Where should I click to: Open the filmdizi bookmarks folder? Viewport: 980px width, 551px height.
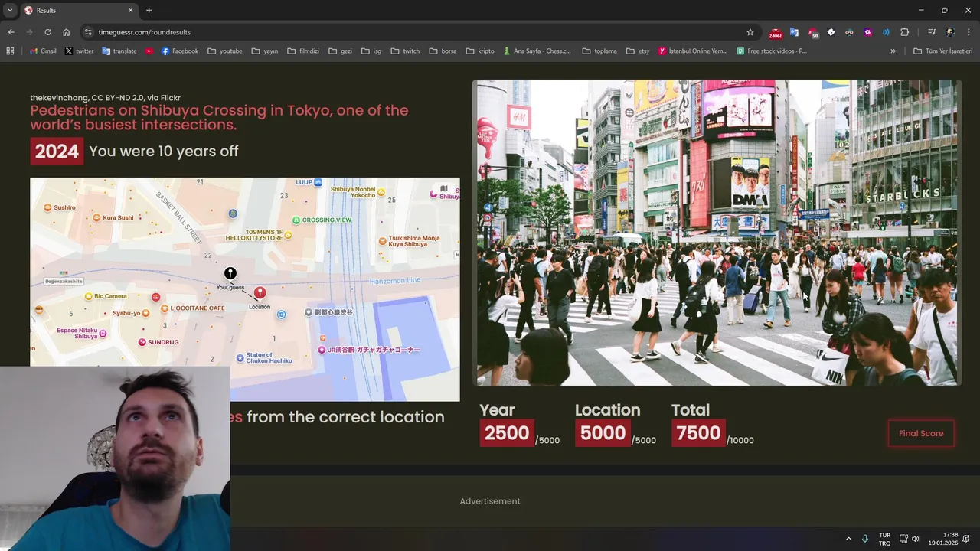tap(303, 51)
